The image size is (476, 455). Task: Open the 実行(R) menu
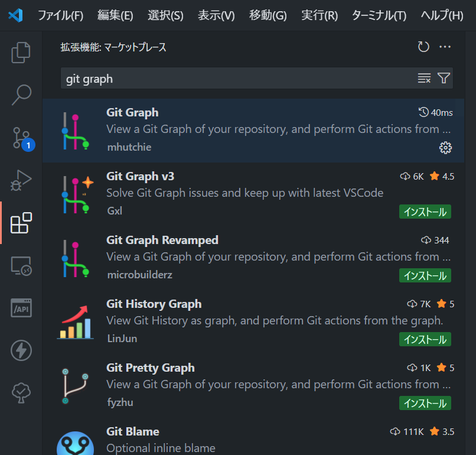click(x=319, y=15)
